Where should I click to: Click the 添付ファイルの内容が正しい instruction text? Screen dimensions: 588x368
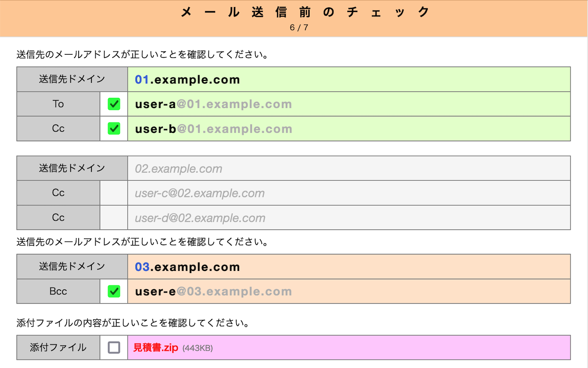tap(133, 323)
